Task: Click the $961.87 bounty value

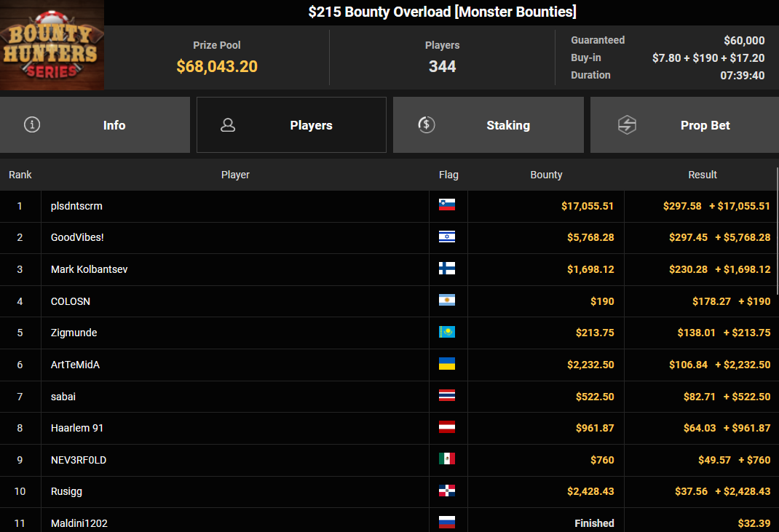Action: pos(595,428)
